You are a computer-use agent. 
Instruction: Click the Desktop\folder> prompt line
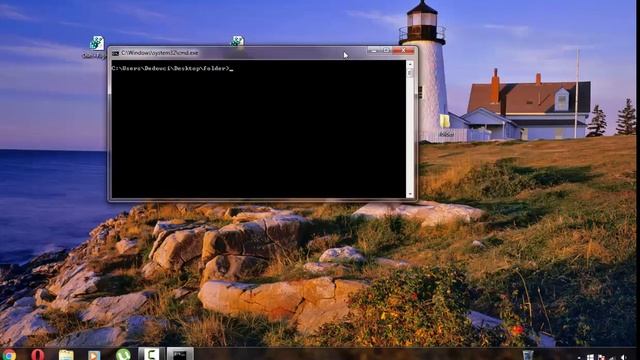point(172,69)
